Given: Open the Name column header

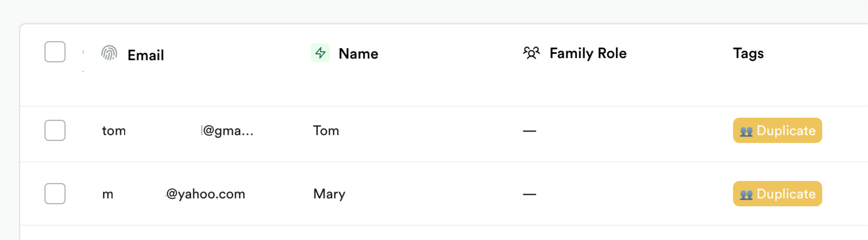Looking at the screenshot, I should (358, 53).
